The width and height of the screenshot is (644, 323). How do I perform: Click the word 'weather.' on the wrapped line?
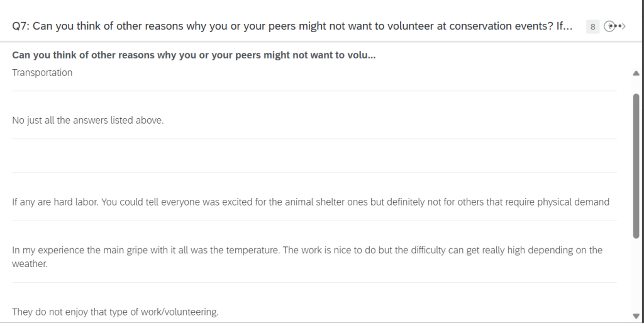pyautogui.click(x=30, y=264)
